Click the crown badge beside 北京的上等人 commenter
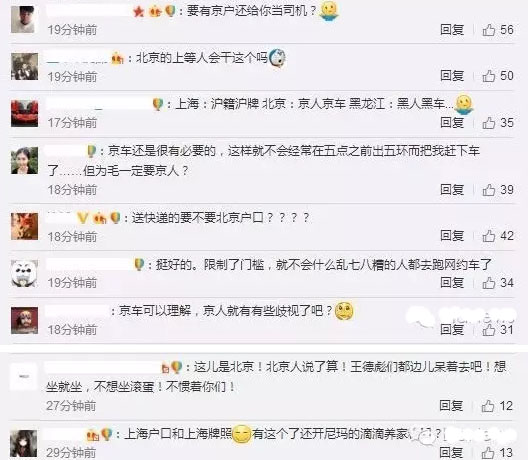The width and height of the screenshot is (528, 460). (118, 59)
